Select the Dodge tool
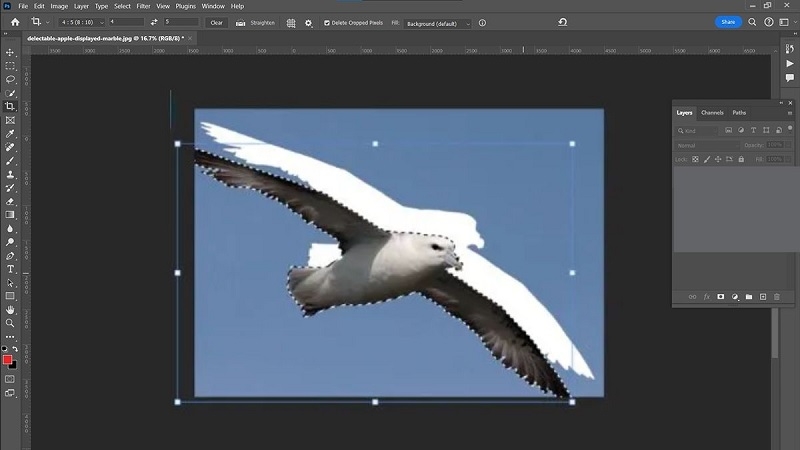Image resolution: width=800 pixels, height=450 pixels. point(10,242)
